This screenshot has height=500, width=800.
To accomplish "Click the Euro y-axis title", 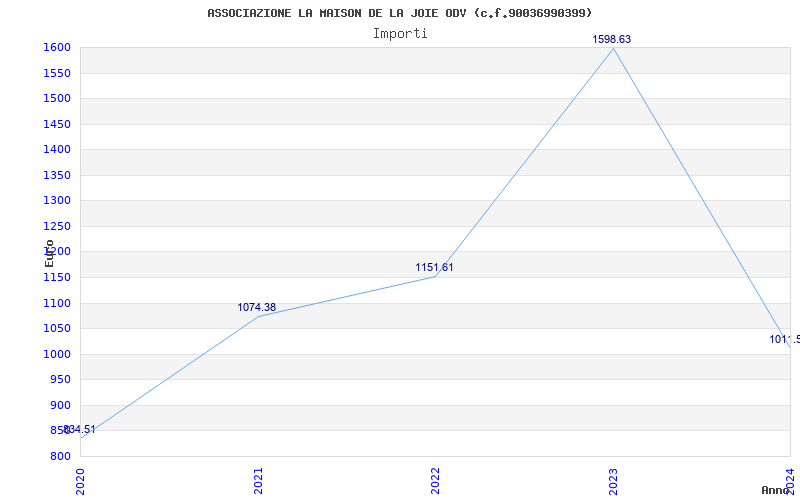I will [49, 253].
